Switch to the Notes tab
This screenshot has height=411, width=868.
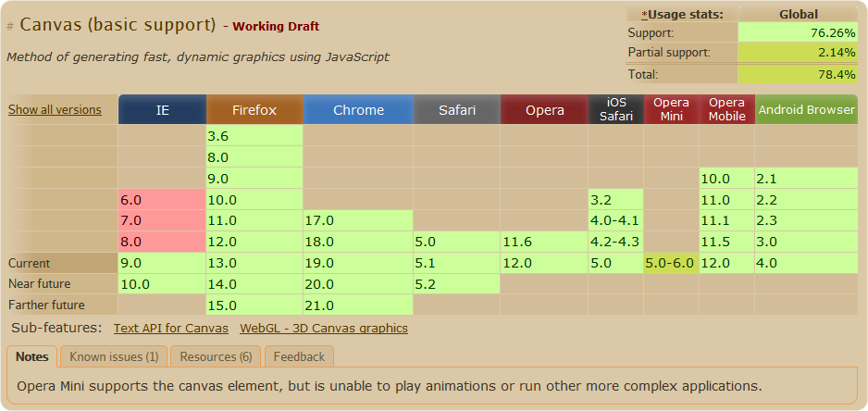click(x=32, y=356)
